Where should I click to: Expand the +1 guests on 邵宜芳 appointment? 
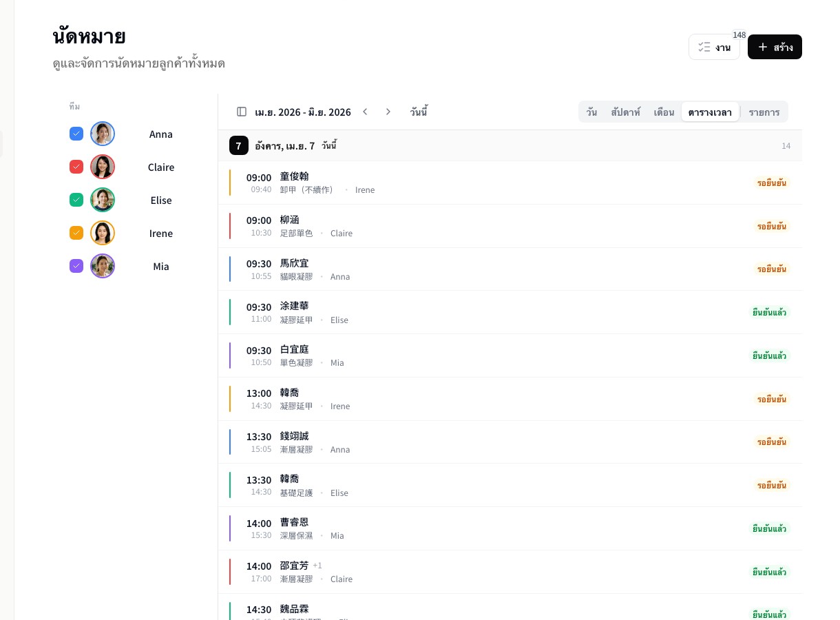[317, 566]
